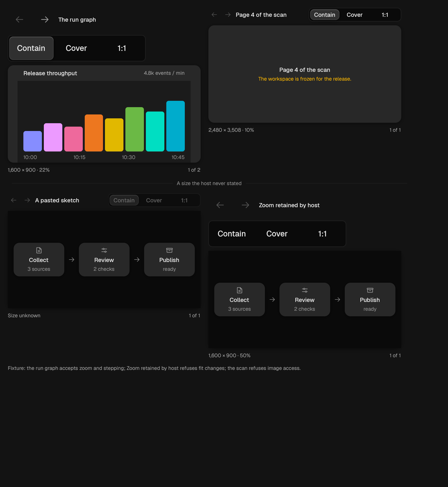Select Cover in Zoom retained by host viewer
Image resolution: width=448 pixels, height=487 pixels.
click(x=277, y=234)
